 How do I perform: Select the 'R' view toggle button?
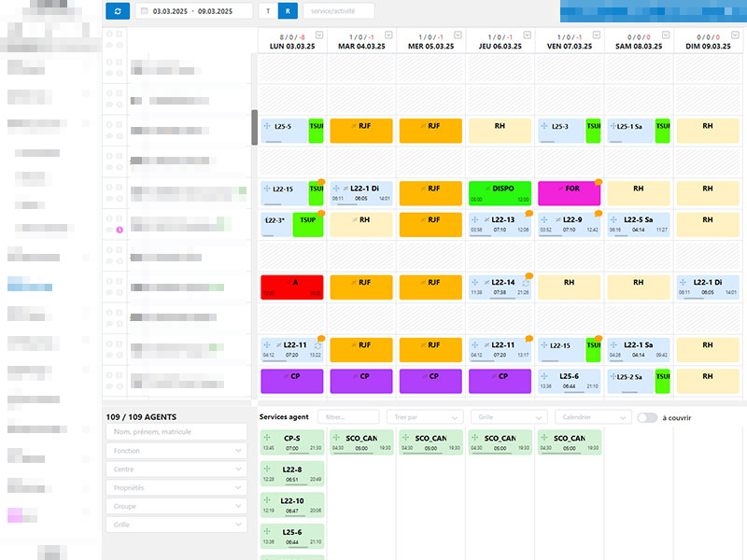(x=289, y=11)
